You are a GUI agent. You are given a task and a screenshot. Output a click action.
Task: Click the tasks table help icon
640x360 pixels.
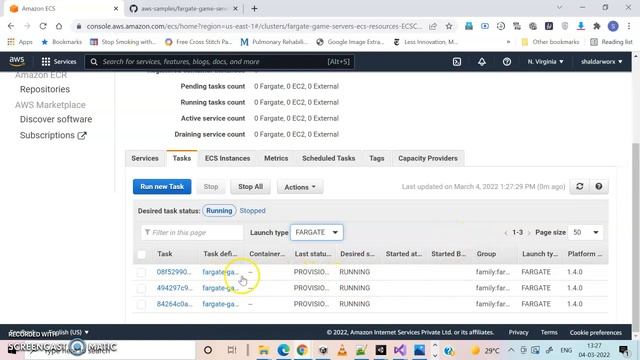tap(598, 187)
